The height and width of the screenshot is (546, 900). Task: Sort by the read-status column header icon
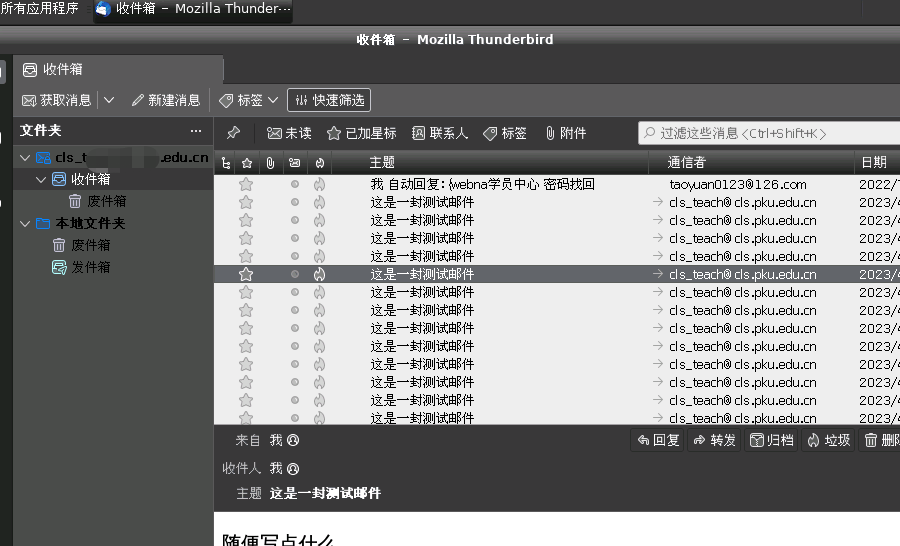(x=294, y=164)
